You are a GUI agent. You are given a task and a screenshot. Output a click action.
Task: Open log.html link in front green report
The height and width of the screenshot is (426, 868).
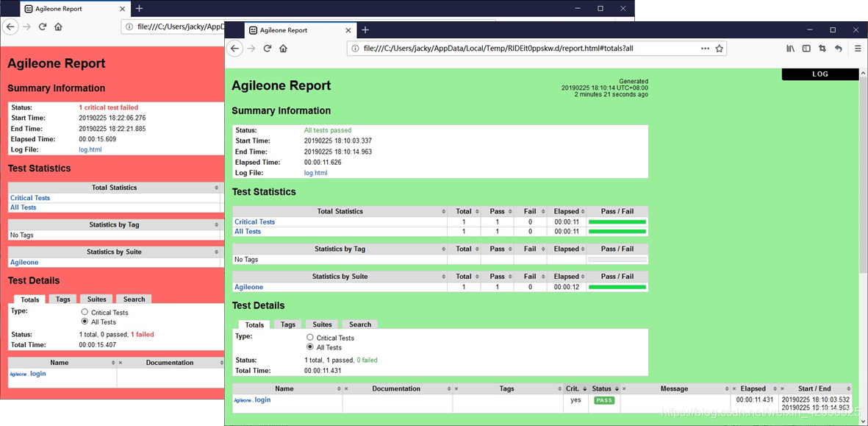click(315, 173)
